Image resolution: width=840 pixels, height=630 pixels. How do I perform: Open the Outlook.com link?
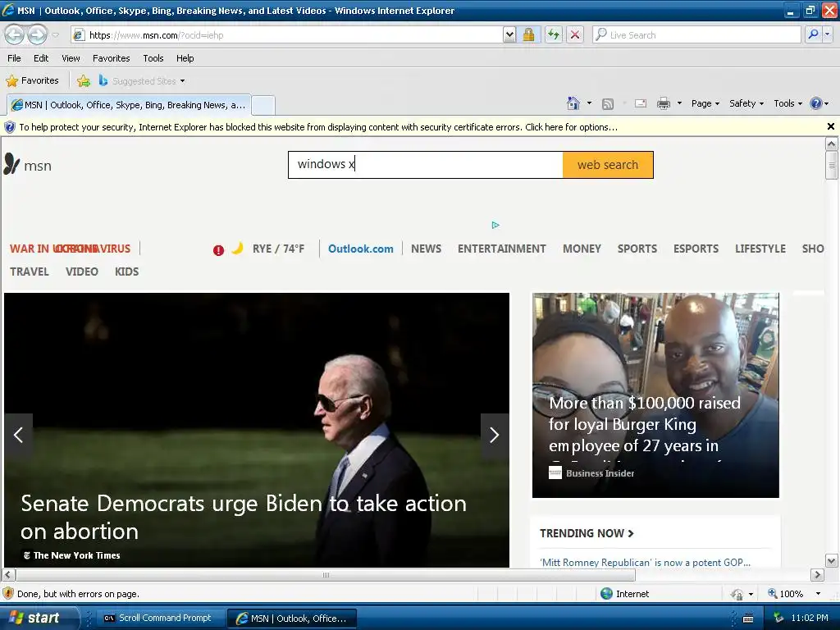(x=361, y=249)
